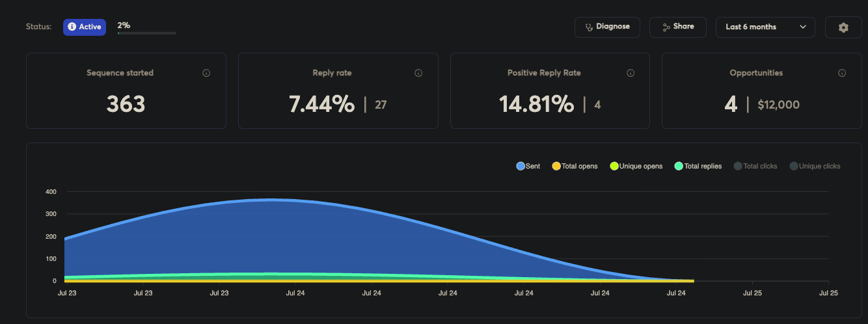
Task: Click the 14.81% positive reply value
Action: 537,104
